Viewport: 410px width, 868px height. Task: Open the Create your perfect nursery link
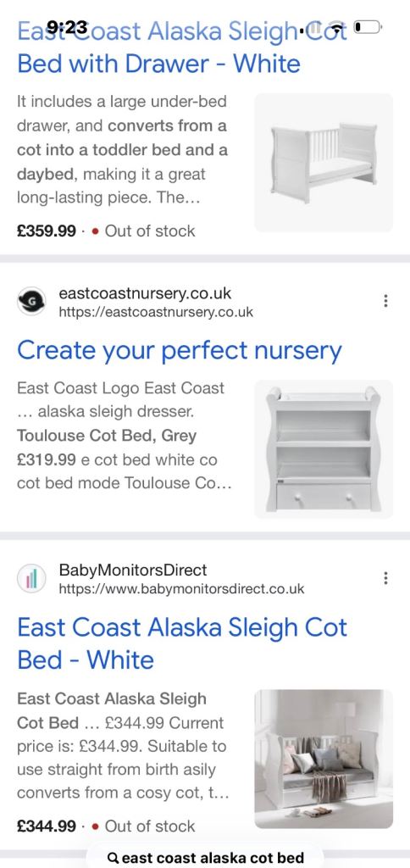pos(180,350)
